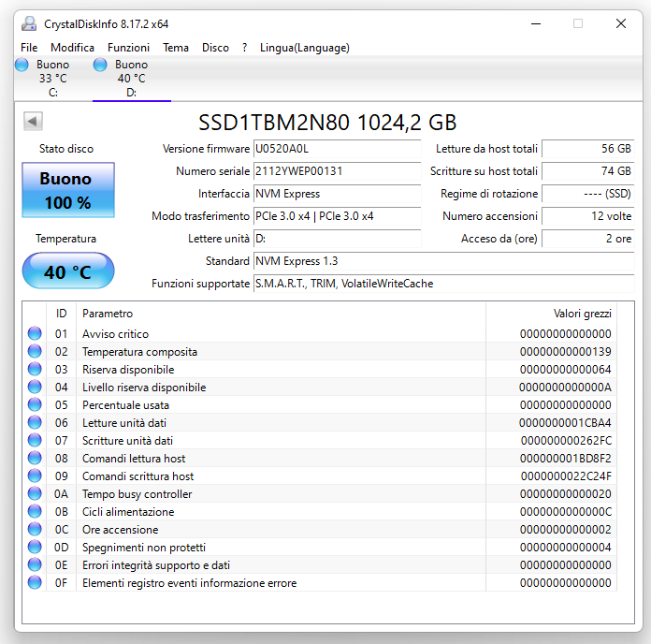Image resolution: width=651 pixels, height=644 pixels.
Task: Click status orb of Riserva disponibile row
Action: coord(35,369)
